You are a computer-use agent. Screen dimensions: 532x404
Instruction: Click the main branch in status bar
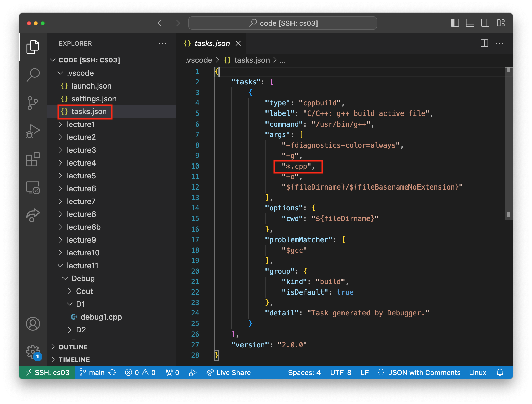click(x=92, y=372)
